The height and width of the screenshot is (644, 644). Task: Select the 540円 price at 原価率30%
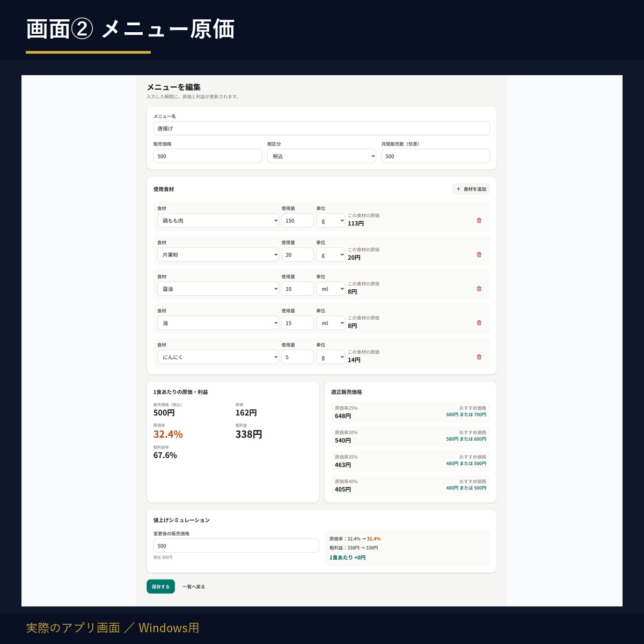343,441
